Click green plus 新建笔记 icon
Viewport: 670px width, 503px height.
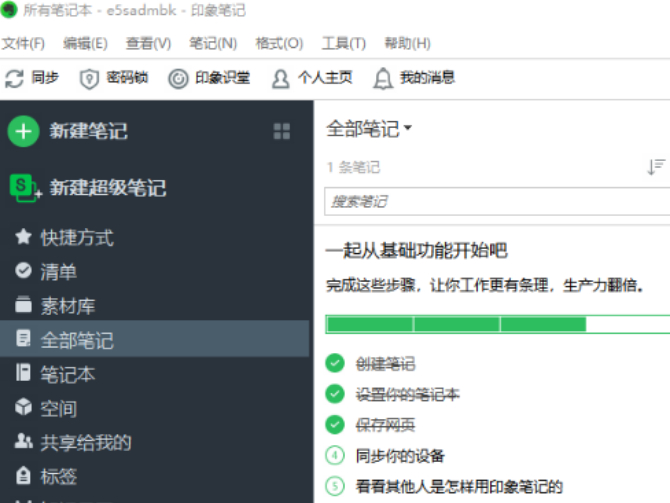point(24,131)
